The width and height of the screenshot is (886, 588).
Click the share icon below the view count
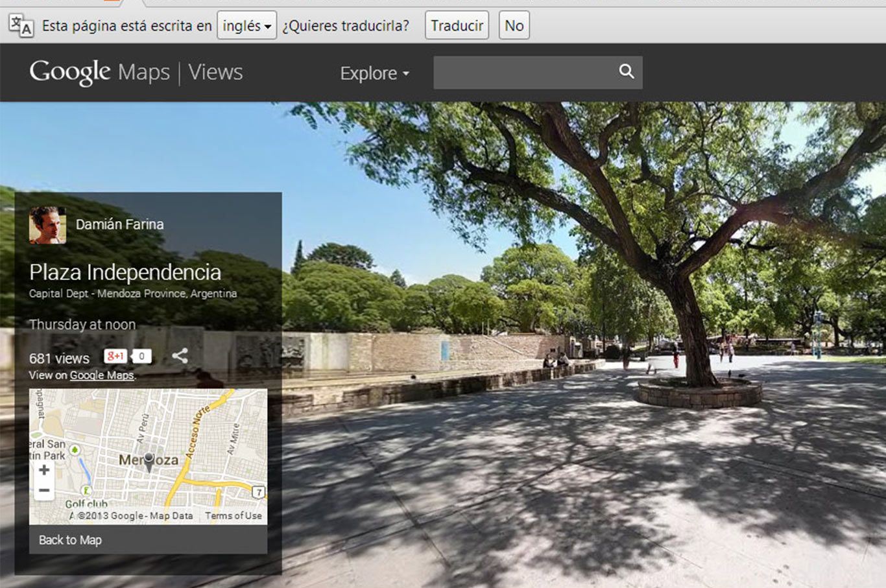180,356
